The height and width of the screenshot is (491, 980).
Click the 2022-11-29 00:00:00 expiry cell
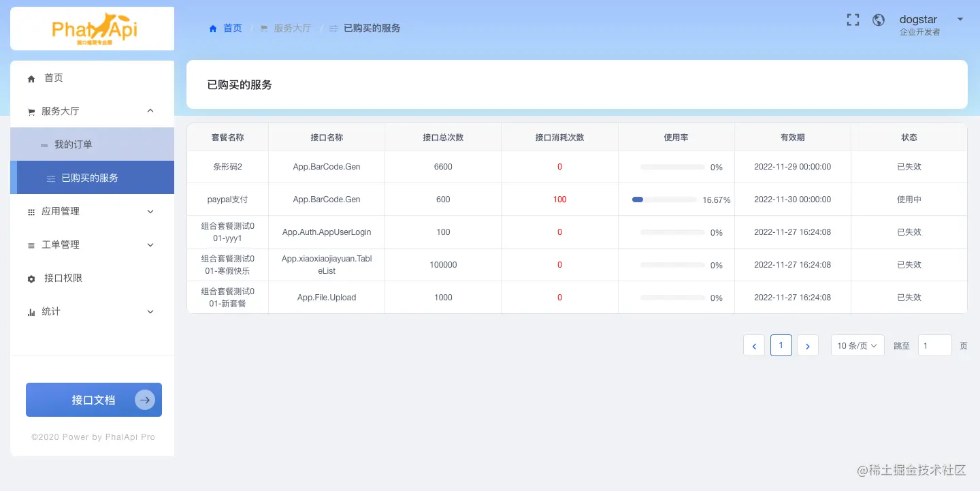(792, 167)
